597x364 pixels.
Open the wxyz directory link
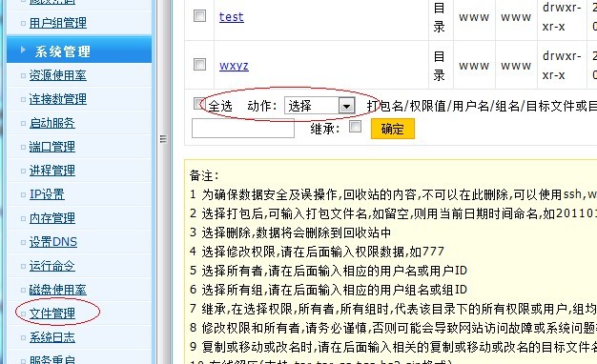[x=234, y=66]
